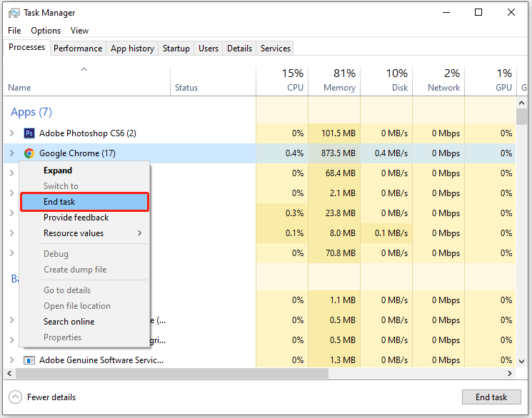The height and width of the screenshot is (418, 532).
Task: Click the Google Chrome icon in process list
Action: click(x=29, y=153)
